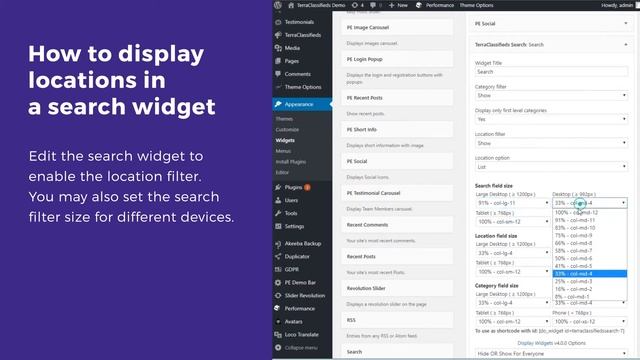This screenshot has width=640, height=360.
Task: Open Search field Large Desktop size dropdown
Action: (x=513, y=203)
